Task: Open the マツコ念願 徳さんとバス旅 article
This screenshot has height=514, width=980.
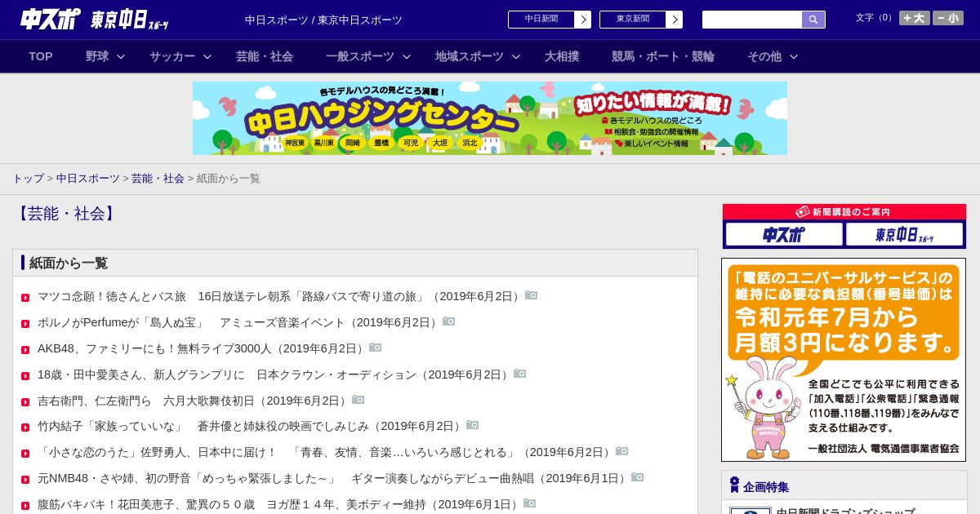Action: pos(280,296)
